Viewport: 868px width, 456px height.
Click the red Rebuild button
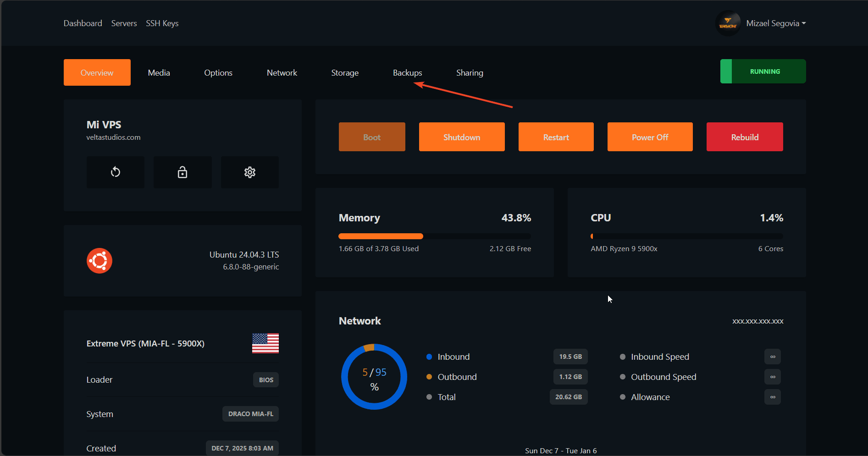tap(745, 137)
